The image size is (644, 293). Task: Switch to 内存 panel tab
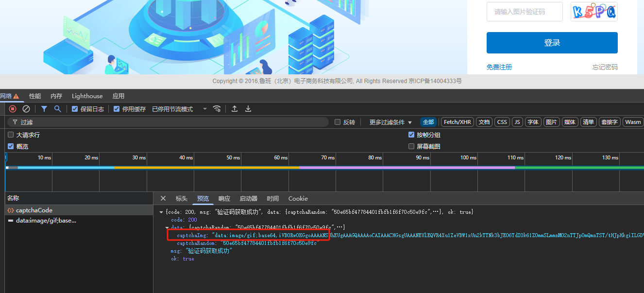pyautogui.click(x=56, y=96)
